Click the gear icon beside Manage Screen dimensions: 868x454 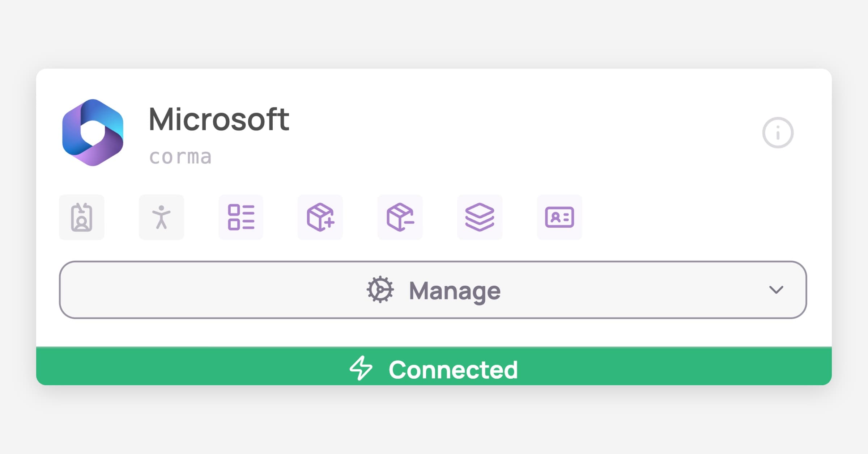coord(380,290)
